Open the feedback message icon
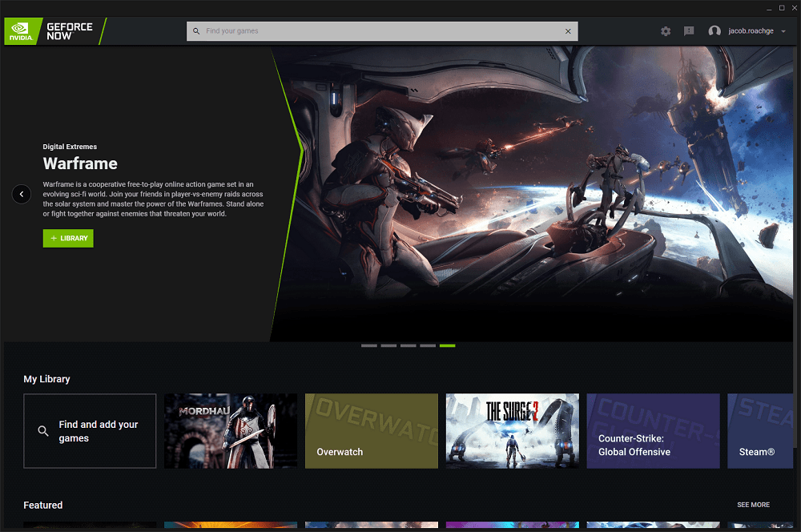 pos(689,31)
